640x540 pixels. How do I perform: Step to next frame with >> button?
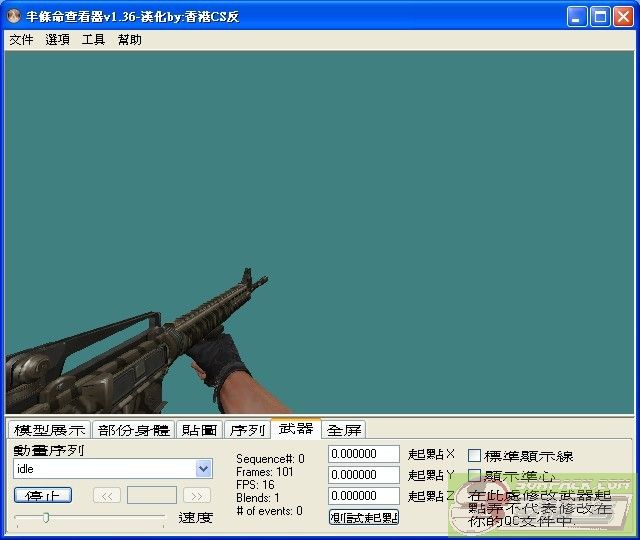click(x=197, y=496)
